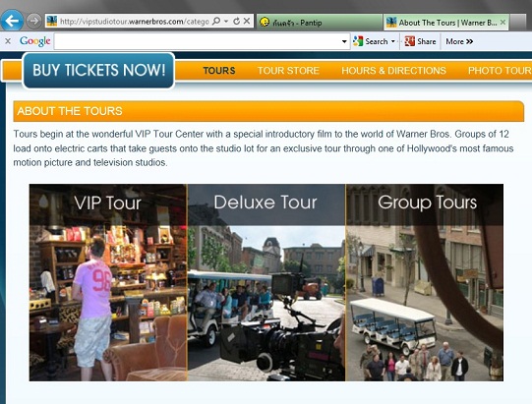
Task: Open the TOUR STORE menu item
Action: click(288, 71)
